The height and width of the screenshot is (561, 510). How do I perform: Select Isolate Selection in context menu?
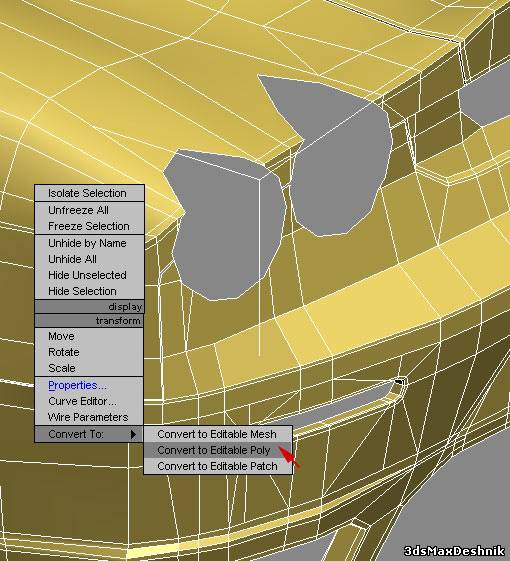89,193
